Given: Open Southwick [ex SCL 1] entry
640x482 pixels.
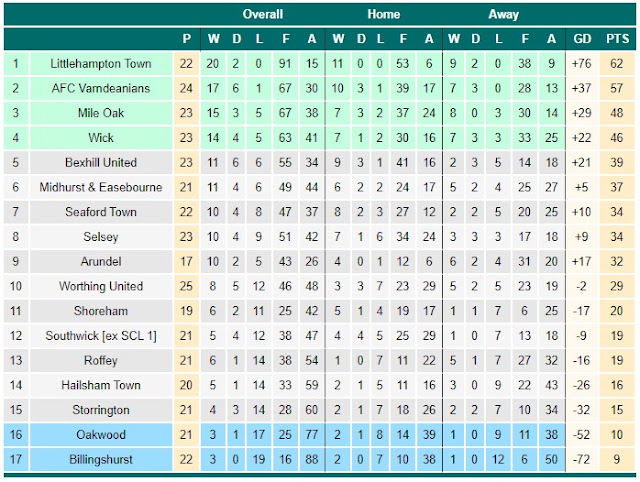Looking at the screenshot, I should pos(101,336).
